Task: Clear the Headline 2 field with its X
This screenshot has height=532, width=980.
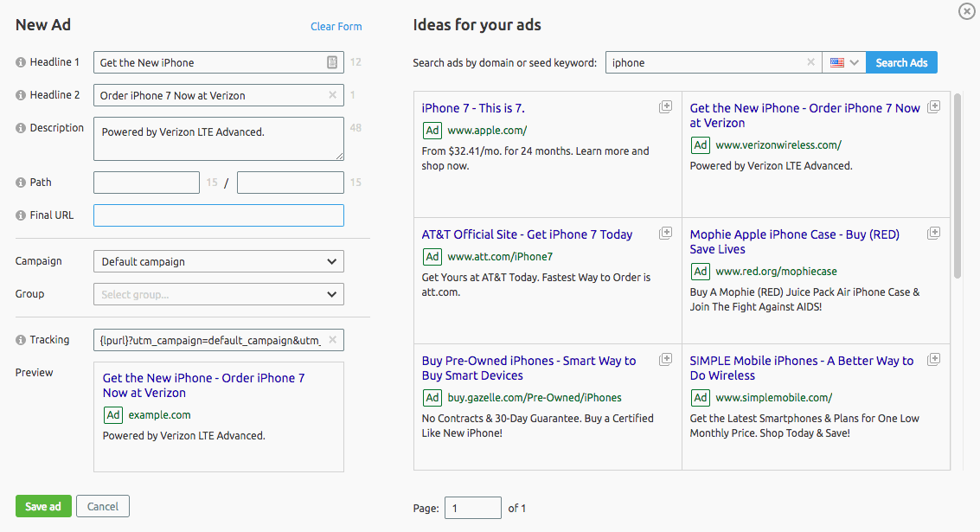Action: pyautogui.click(x=332, y=95)
